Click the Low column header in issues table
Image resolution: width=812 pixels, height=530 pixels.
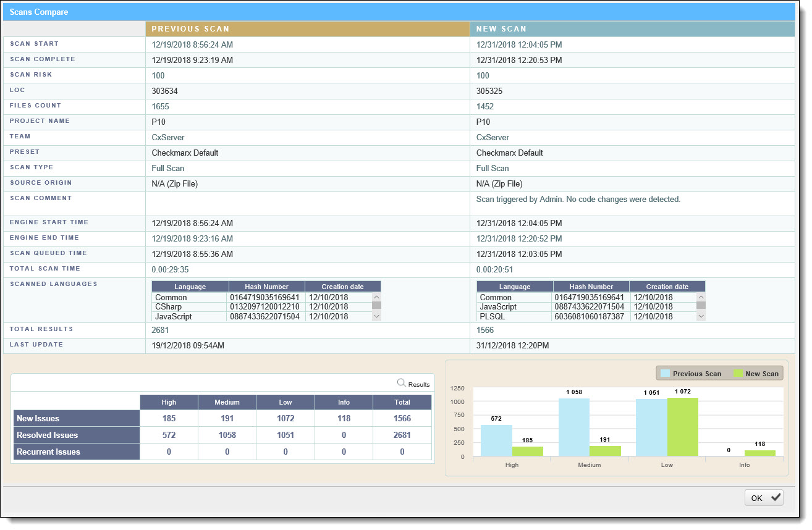click(x=285, y=402)
